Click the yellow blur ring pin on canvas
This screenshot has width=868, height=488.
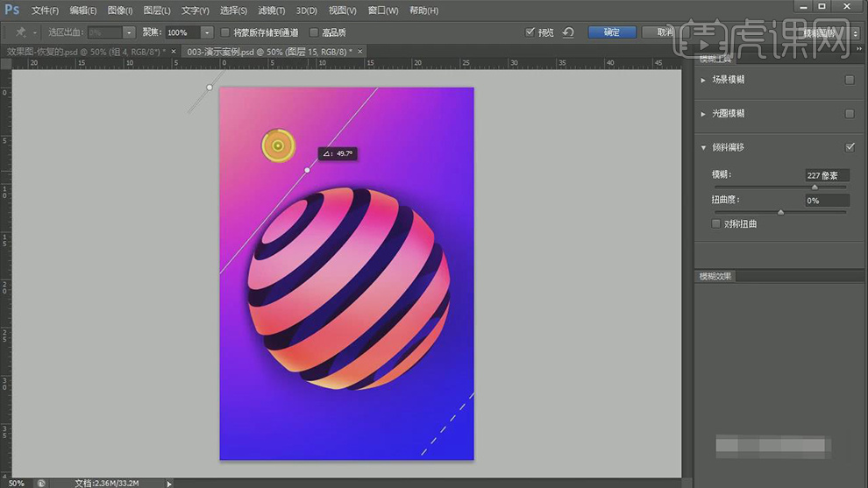[277, 145]
